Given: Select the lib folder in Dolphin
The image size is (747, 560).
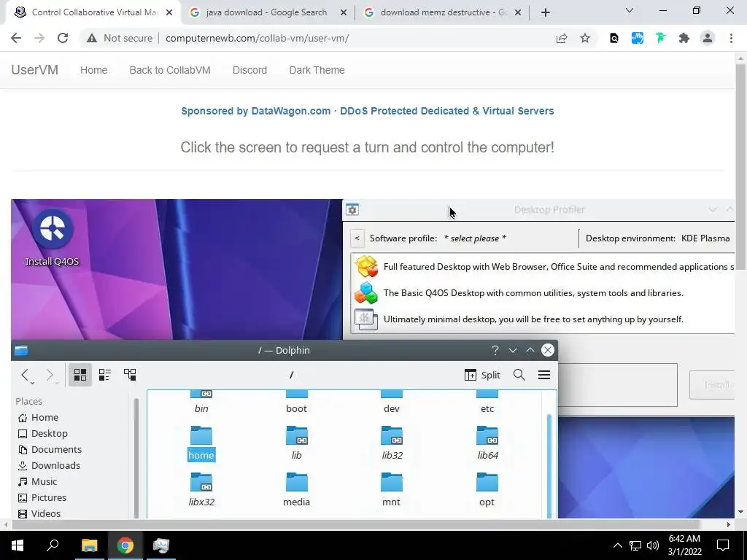Looking at the screenshot, I should 296,443.
